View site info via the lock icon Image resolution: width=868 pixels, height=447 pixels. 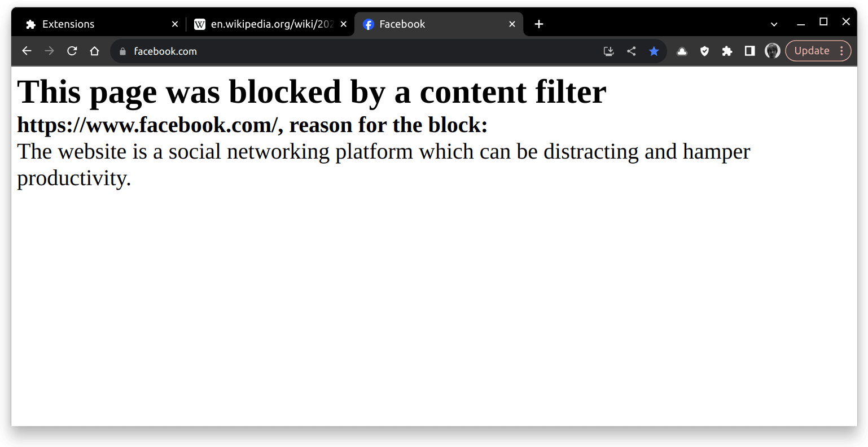point(122,51)
